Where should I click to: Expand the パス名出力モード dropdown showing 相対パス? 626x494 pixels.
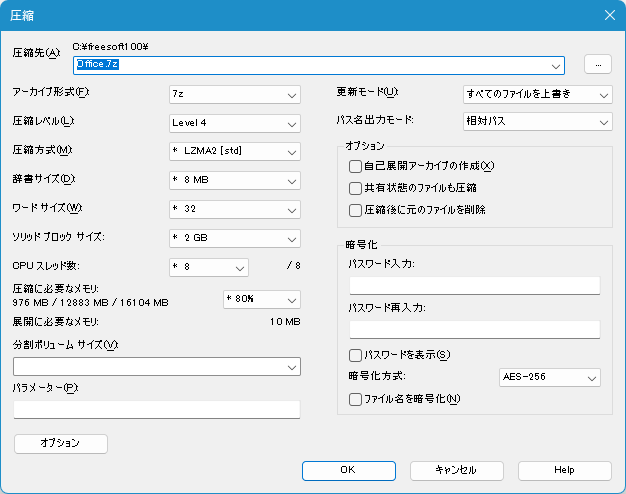click(x=537, y=122)
